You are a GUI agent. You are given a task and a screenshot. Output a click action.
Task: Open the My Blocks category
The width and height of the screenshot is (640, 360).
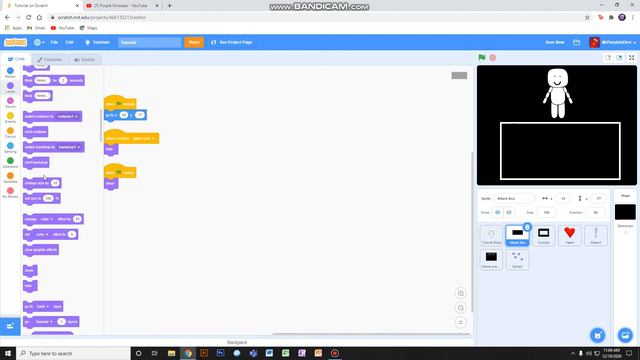click(x=10, y=193)
